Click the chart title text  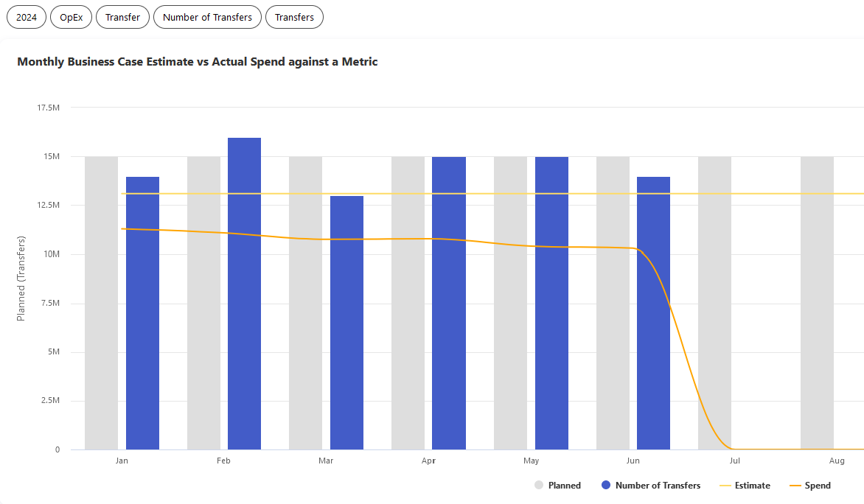(197, 62)
